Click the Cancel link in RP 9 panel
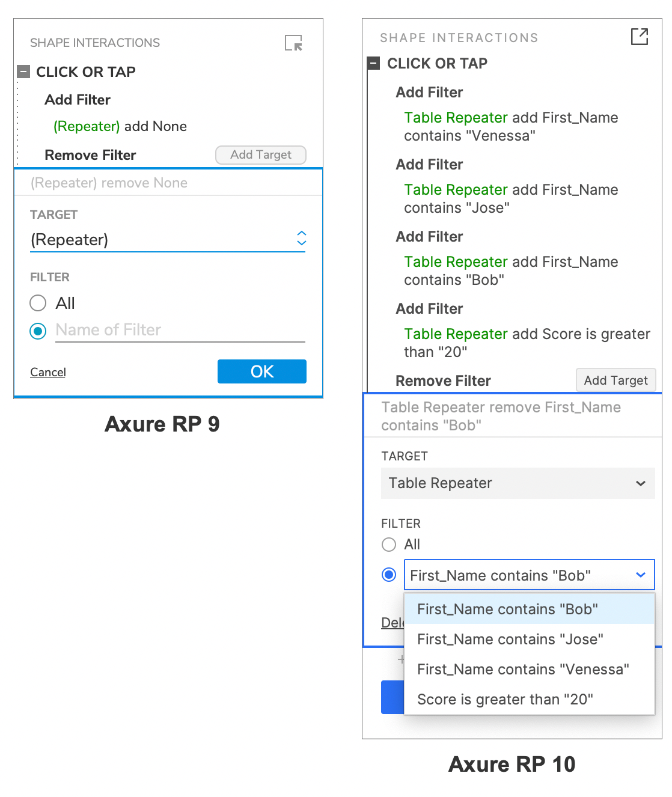This screenshot has width=672, height=797. [48, 372]
